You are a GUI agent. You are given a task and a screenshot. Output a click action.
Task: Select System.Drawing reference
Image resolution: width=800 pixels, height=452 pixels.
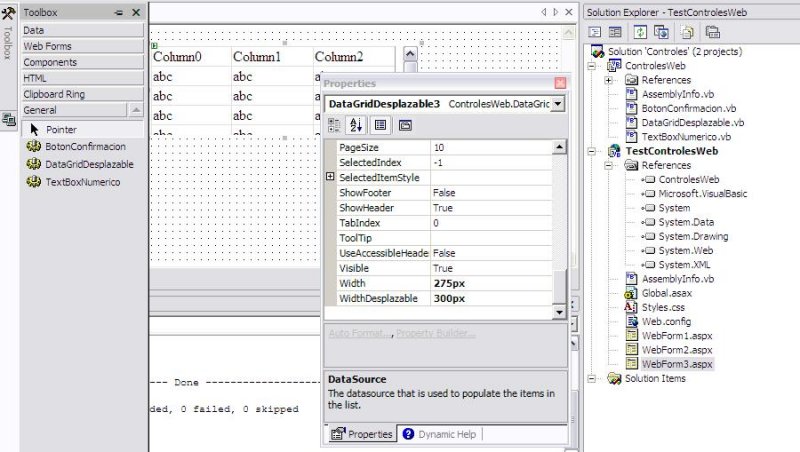(693, 236)
